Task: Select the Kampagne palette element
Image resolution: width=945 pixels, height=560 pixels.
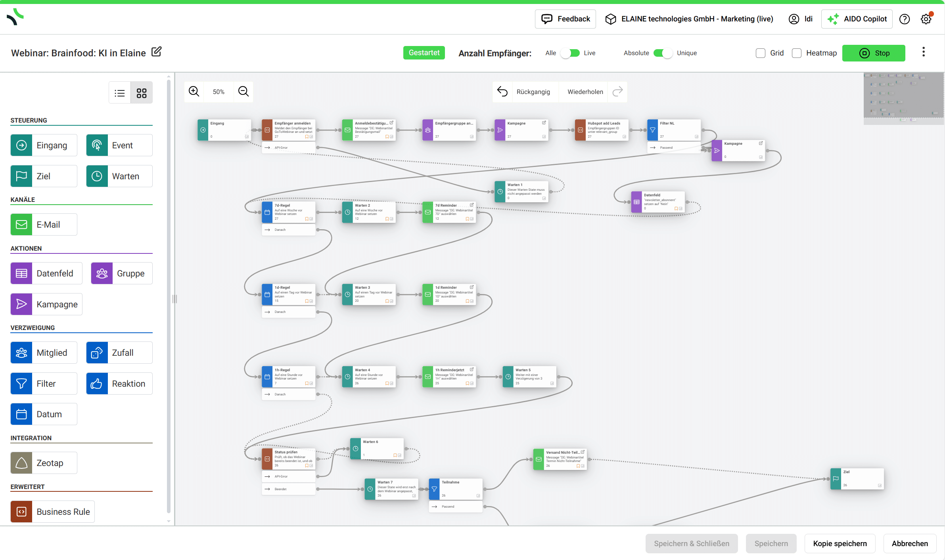Action: point(46,304)
